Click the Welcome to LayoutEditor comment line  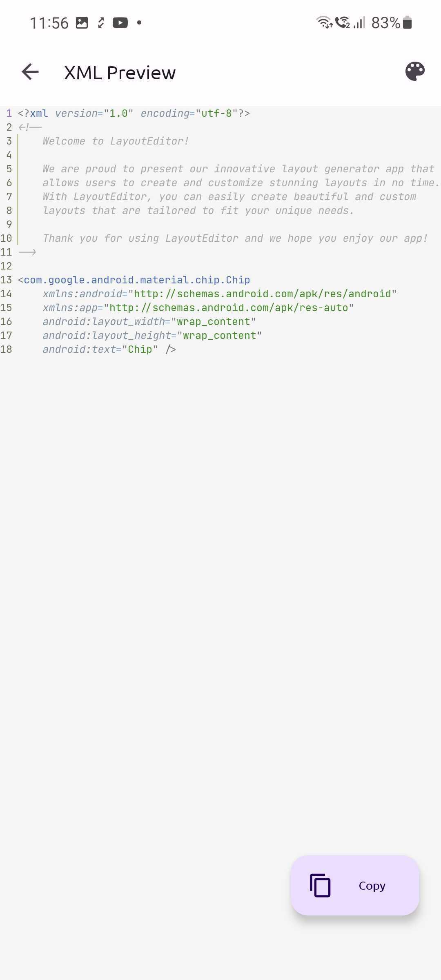pos(115,141)
